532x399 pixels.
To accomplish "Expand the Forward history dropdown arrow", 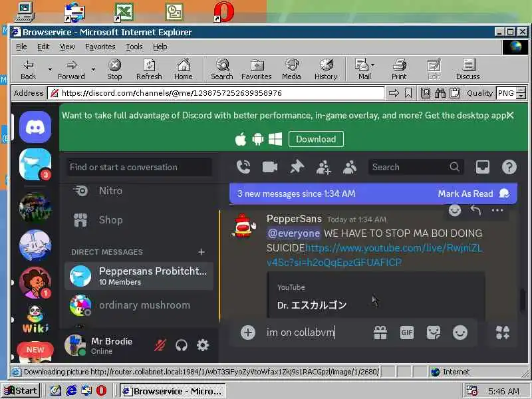I will tap(93, 70).
